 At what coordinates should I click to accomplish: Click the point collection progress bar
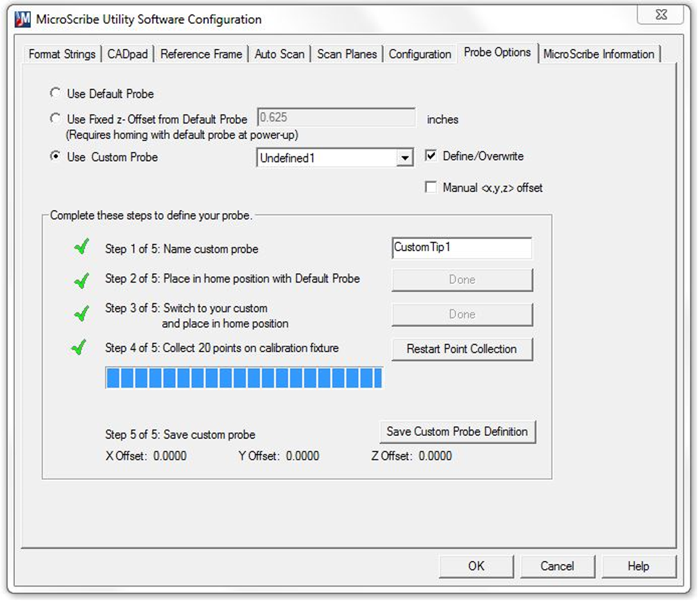pyautogui.click(x=244, y=377)
